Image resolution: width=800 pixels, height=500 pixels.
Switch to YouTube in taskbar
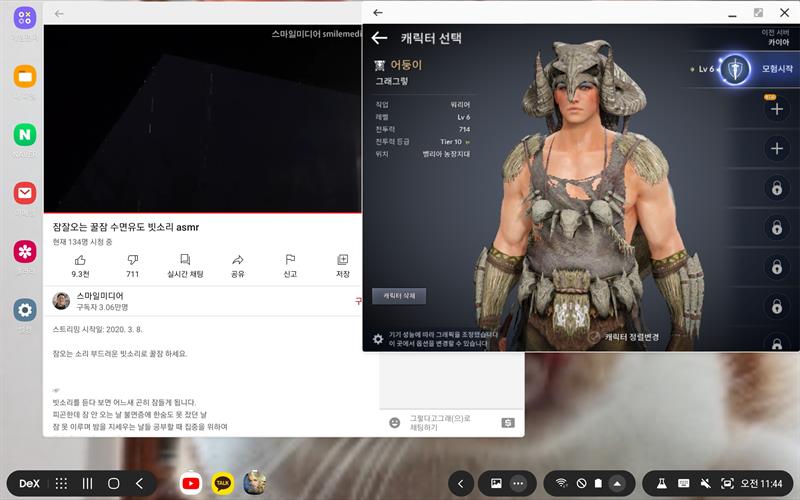click(191, 483)
